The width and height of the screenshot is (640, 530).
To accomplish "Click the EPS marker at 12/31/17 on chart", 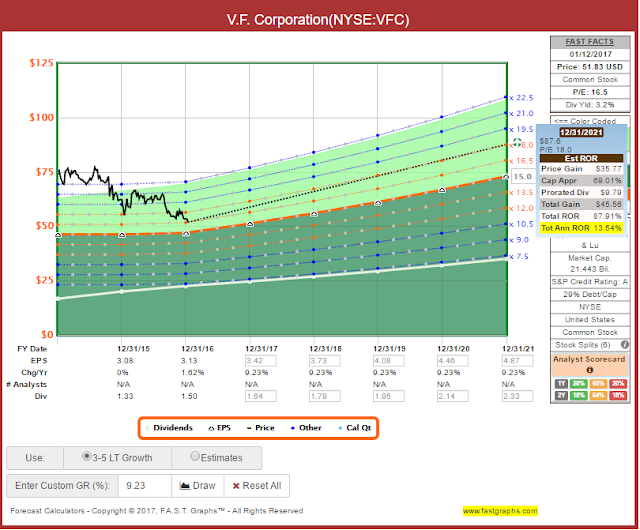I will (x=250, y=224).
